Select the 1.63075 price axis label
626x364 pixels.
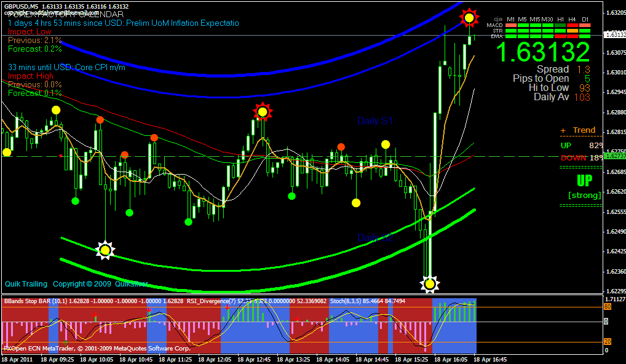click(615, 52)
